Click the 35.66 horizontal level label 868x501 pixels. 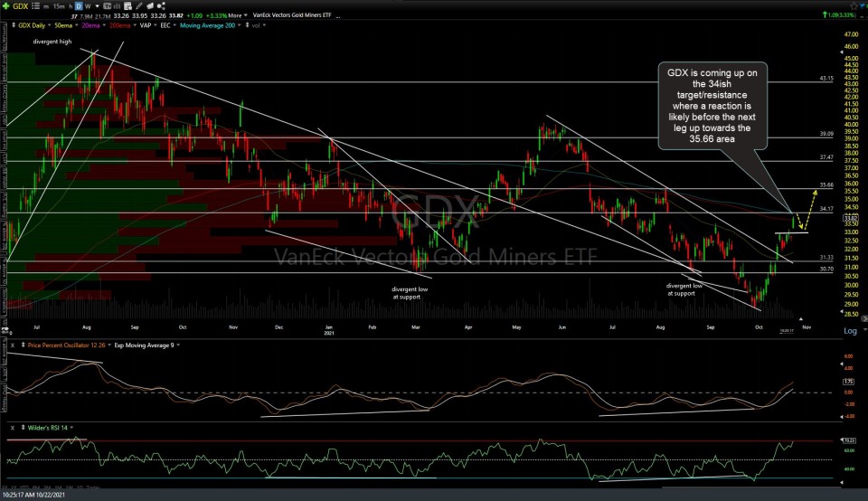tap(826, 184)
